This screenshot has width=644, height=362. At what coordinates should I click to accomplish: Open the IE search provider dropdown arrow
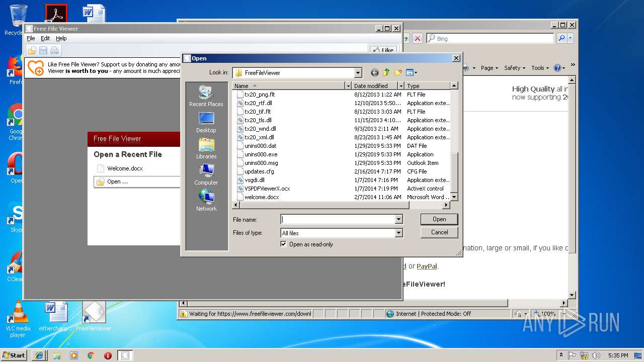click(x=571, y=38)
